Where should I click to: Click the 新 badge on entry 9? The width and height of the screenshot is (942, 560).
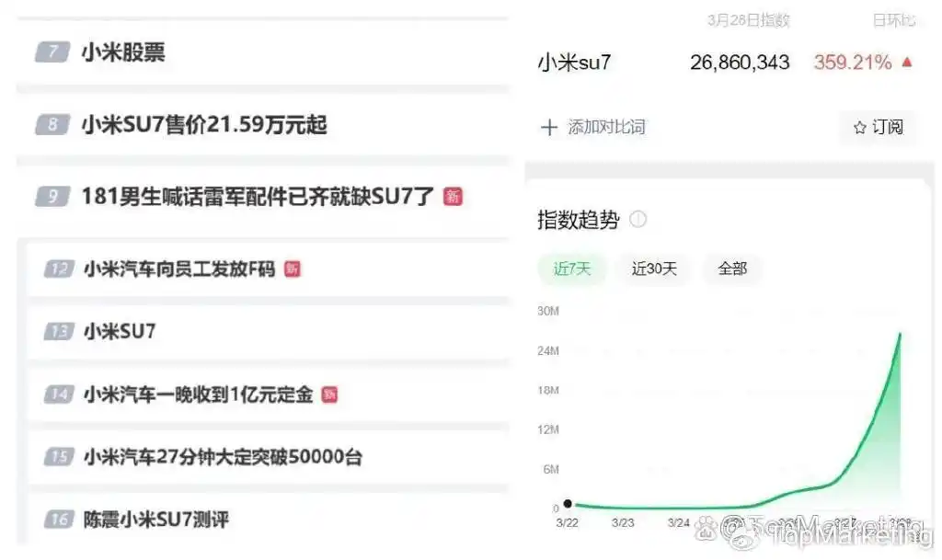coord(454,196)
